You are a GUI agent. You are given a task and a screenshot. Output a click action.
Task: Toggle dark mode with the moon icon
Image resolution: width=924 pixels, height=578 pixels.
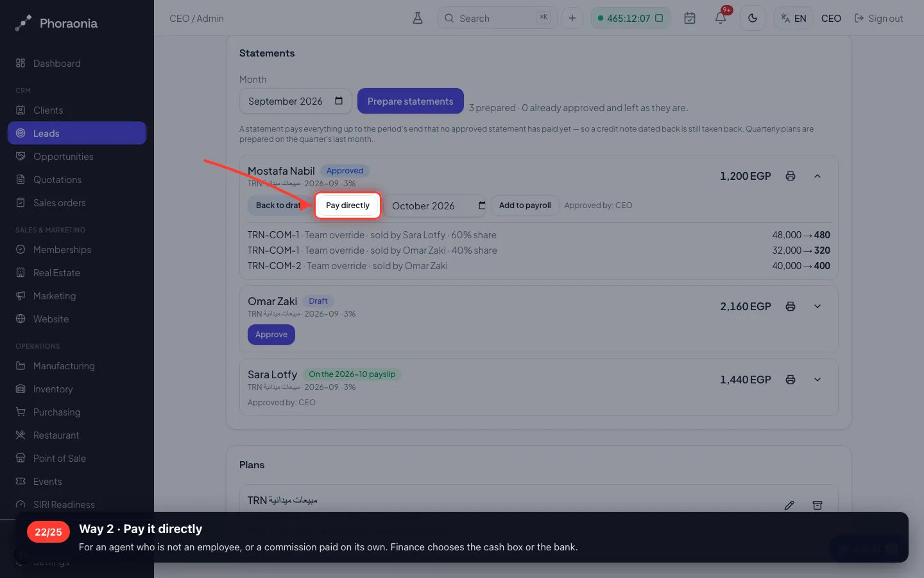[753, 18]
